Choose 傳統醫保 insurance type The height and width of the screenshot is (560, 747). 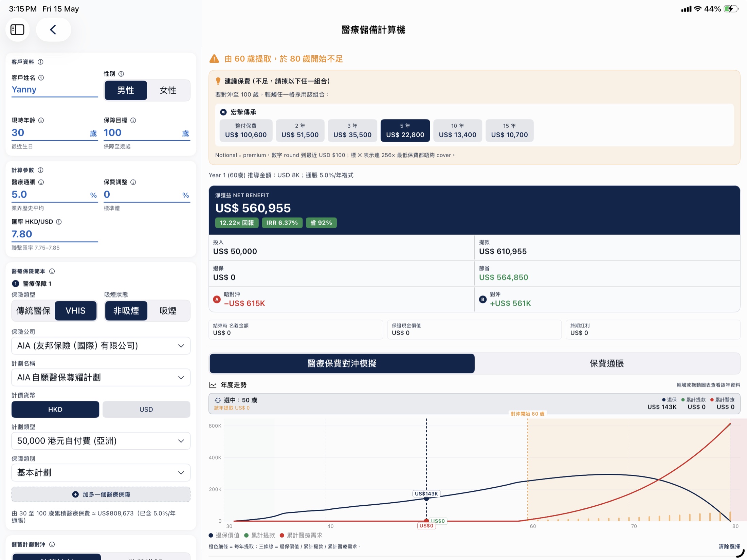coord(33,311)
